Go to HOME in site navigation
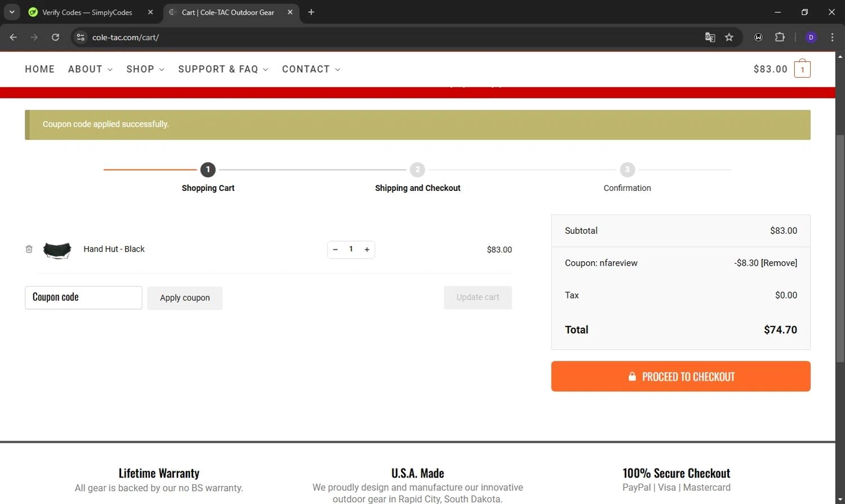Viewport: 845px width, 504px height. (x=40, y=69)
